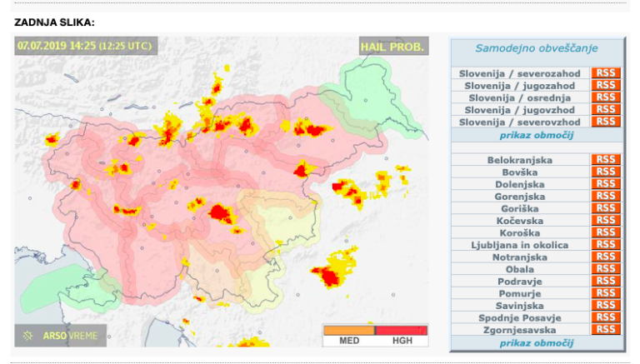Open the Zgornjesavska RSS feed icon

(x=606, y=330)
